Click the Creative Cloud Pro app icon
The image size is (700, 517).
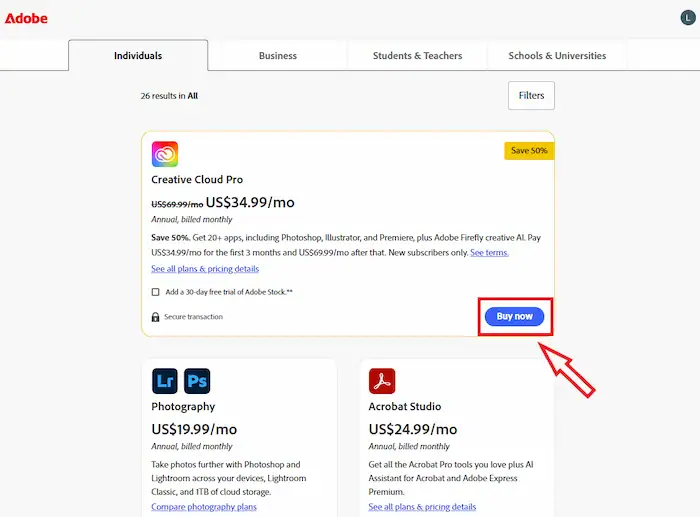point(165,154)
